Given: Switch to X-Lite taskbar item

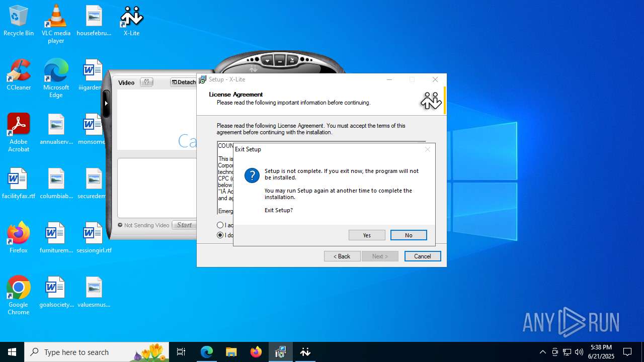Looking at the screenshot, I should point(305,352).
